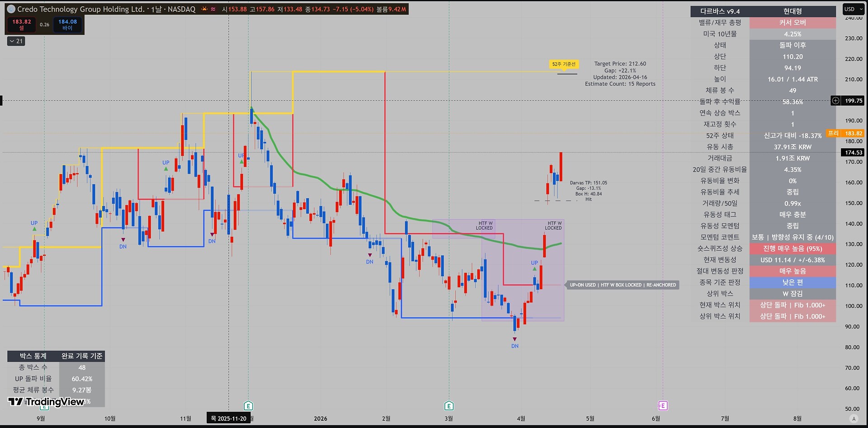Click the 4.35% float ratio cell
Viewport: 868px width, 428px height.
click(x=793, y=169)
